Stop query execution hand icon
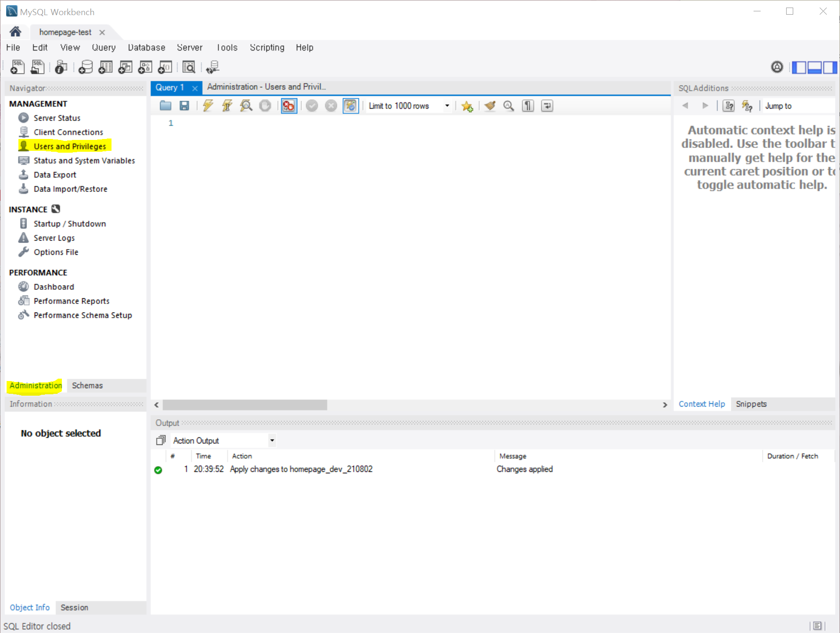This screenshot has width=840, height=633. pos(265,105)
